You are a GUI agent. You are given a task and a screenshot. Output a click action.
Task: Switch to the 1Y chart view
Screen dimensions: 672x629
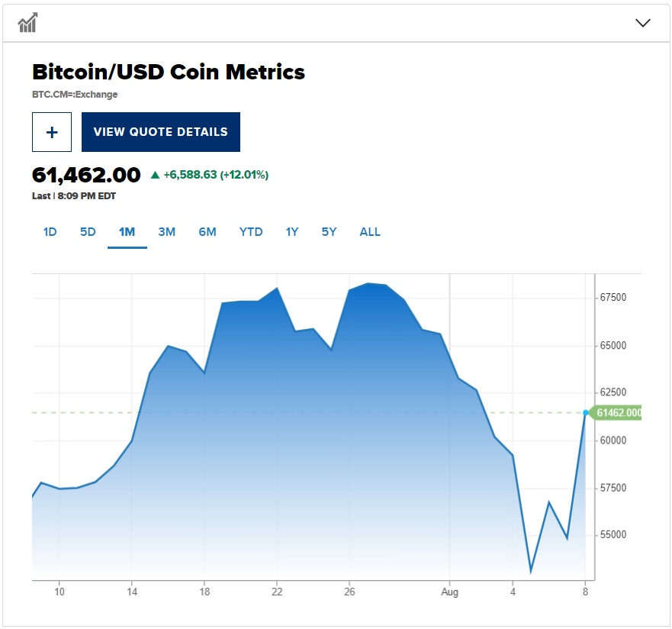pyautogui.click(x=292, y=232)
